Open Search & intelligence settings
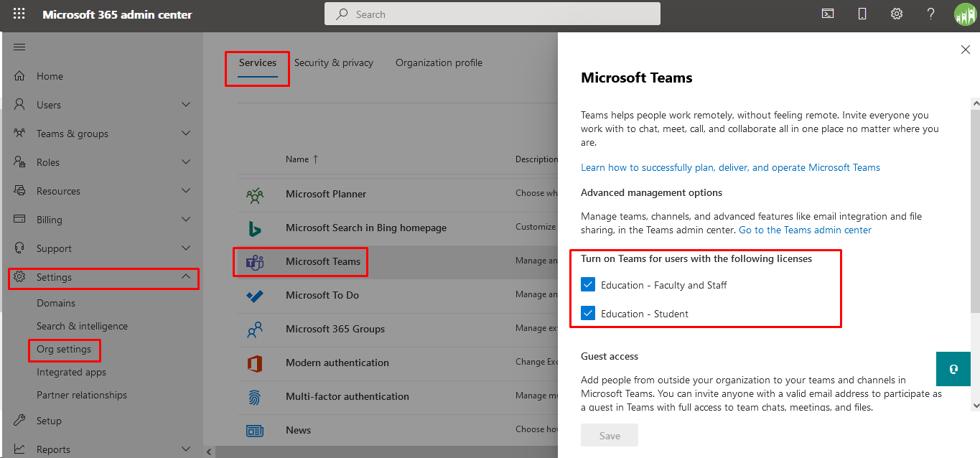980x458 pixels. click(x=83, y=326)
